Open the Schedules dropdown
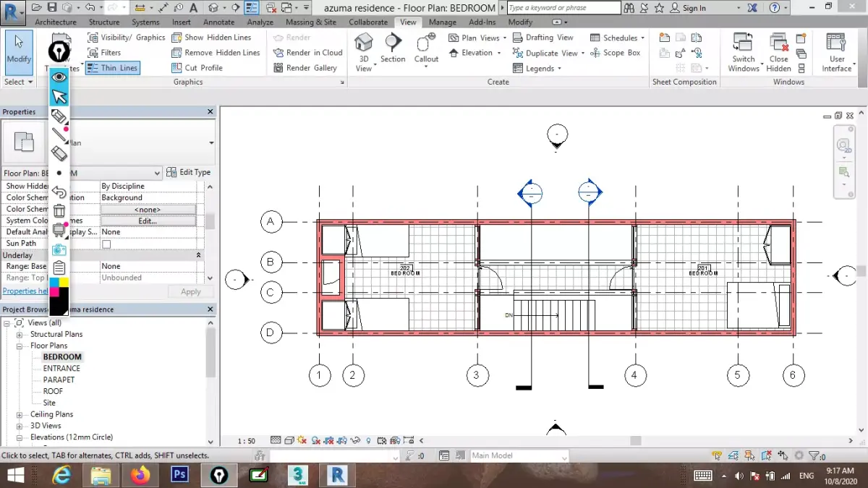Screen dimensions: 868x488 point(618,38)
